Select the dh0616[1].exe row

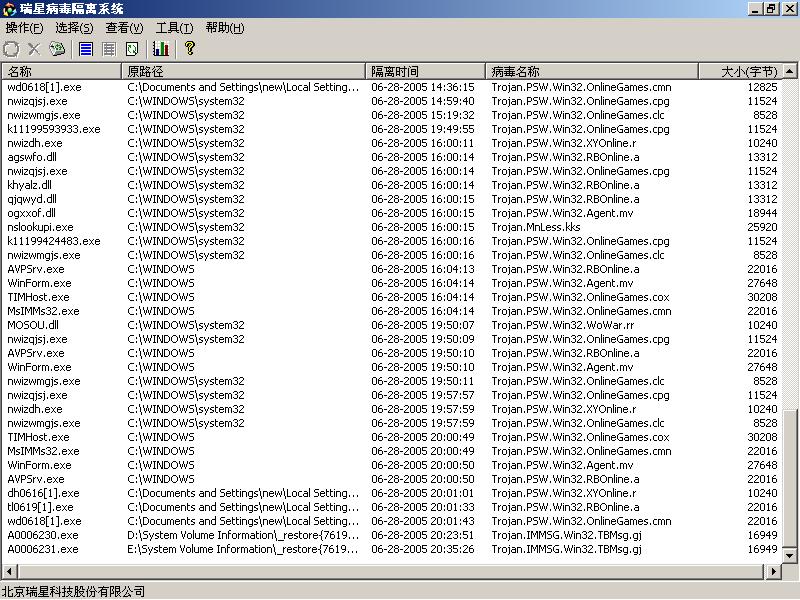pyautogui.click(x=392, y=493)
